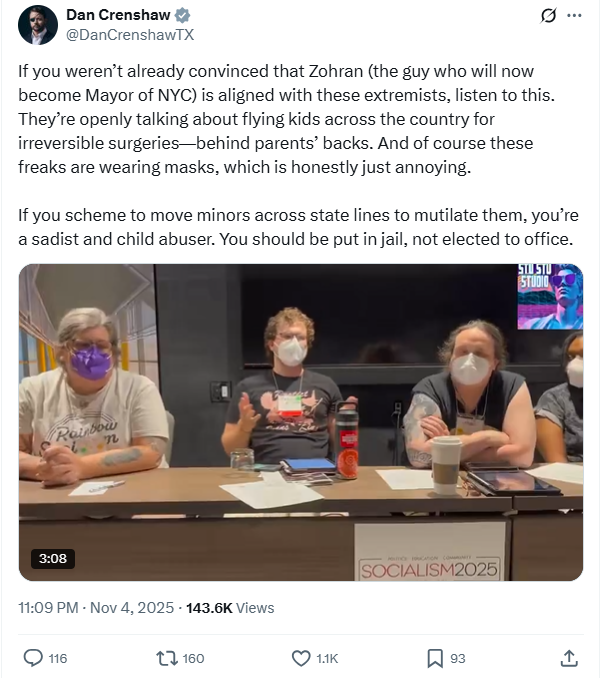
Task: Click the 1.1K likes count
Action: point(327,658)
